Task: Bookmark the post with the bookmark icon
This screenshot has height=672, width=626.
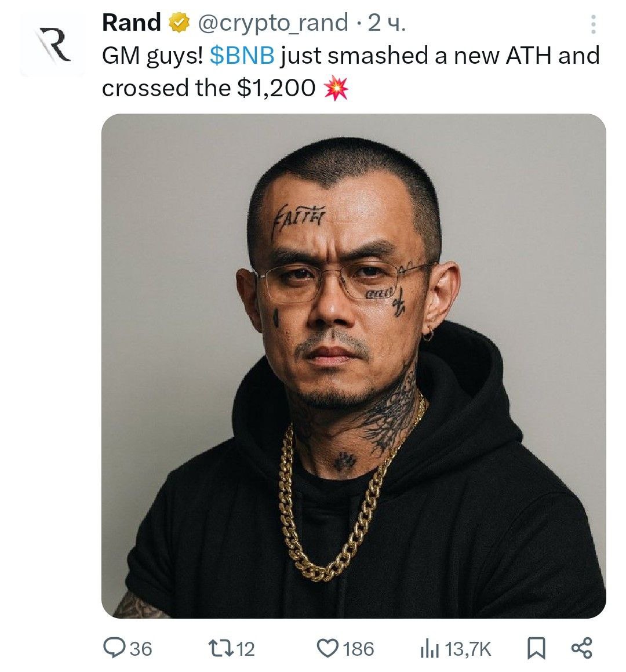Action: (536, 648)
